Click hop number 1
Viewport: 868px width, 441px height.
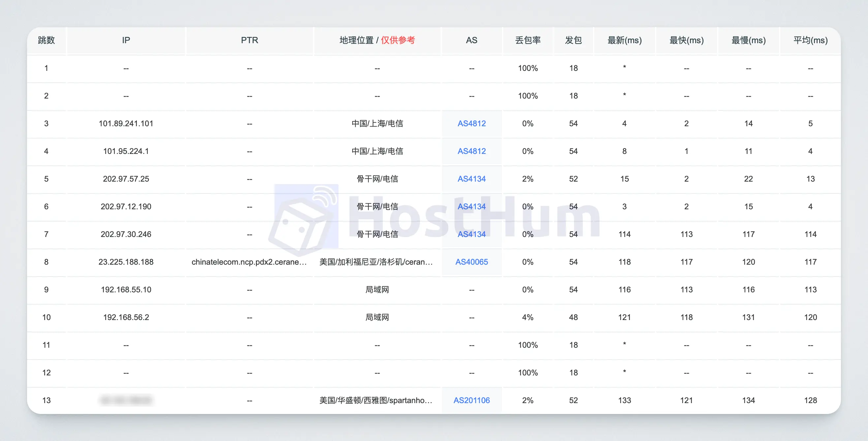(x=46, y=68)
